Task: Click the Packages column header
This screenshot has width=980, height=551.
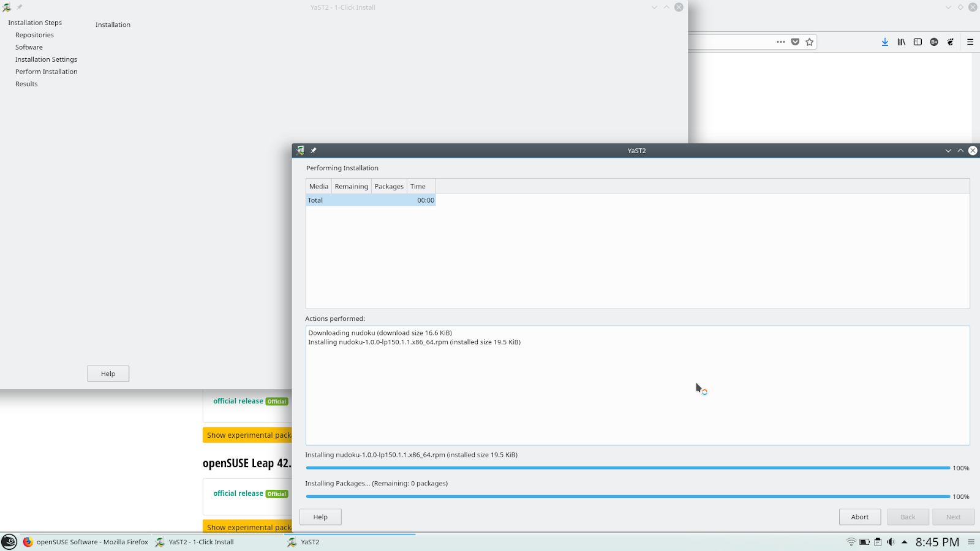Action: pyautogui.click(x=389, y=186)
